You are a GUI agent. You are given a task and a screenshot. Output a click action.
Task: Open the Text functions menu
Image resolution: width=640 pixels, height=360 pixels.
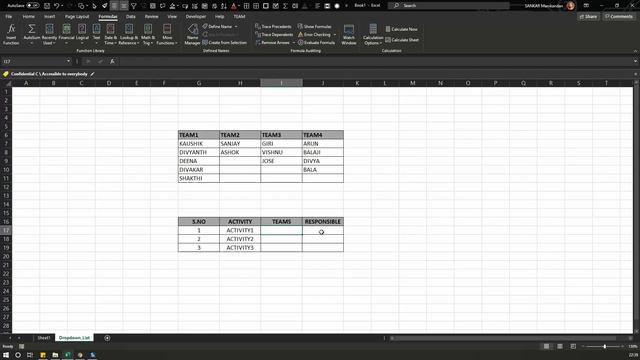96,34
